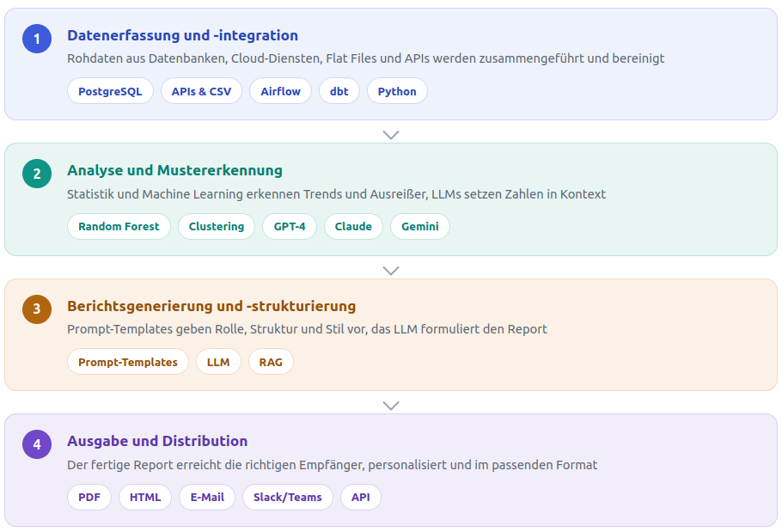Click the Clustering tag

[x=217, y=226]
